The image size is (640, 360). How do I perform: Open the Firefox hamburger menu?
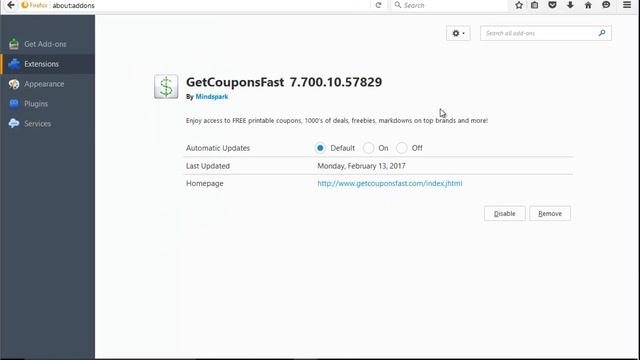click(x=627, y=5)
